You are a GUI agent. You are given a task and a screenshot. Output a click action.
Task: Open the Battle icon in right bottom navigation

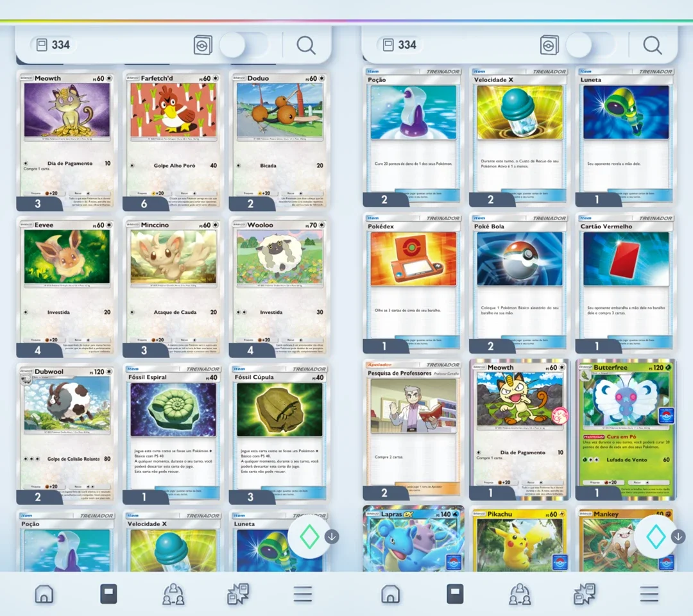coord(585,594)
